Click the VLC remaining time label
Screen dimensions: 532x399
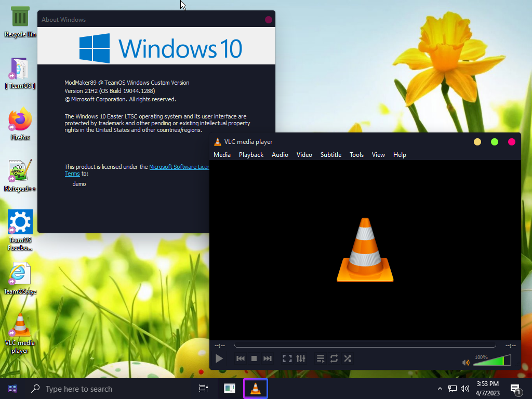click(510, 345)
